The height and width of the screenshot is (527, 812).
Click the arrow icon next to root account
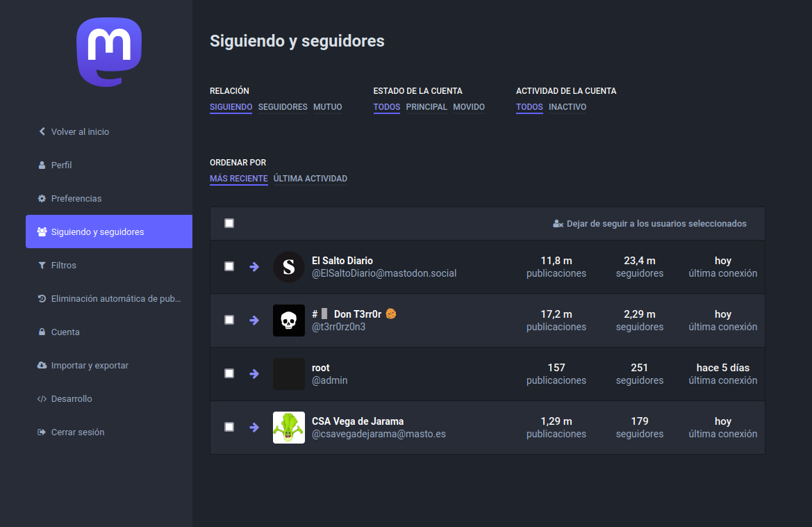[x=254, y=373]
